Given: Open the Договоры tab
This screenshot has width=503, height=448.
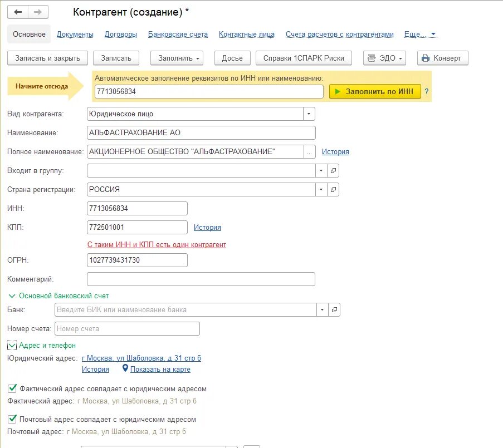Looking at the screenshot, I should [121, 35].
